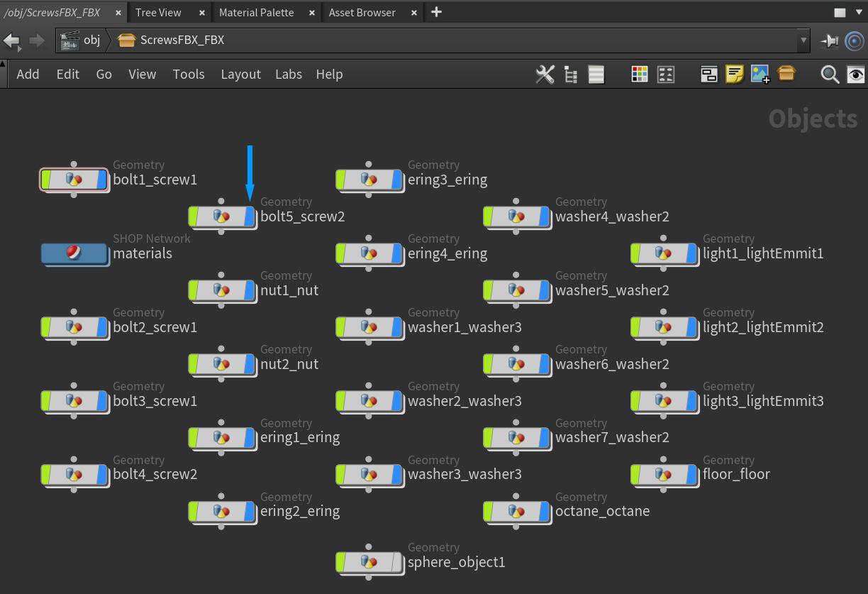
Task: Open the Layout menu
Action: (240, 74)
